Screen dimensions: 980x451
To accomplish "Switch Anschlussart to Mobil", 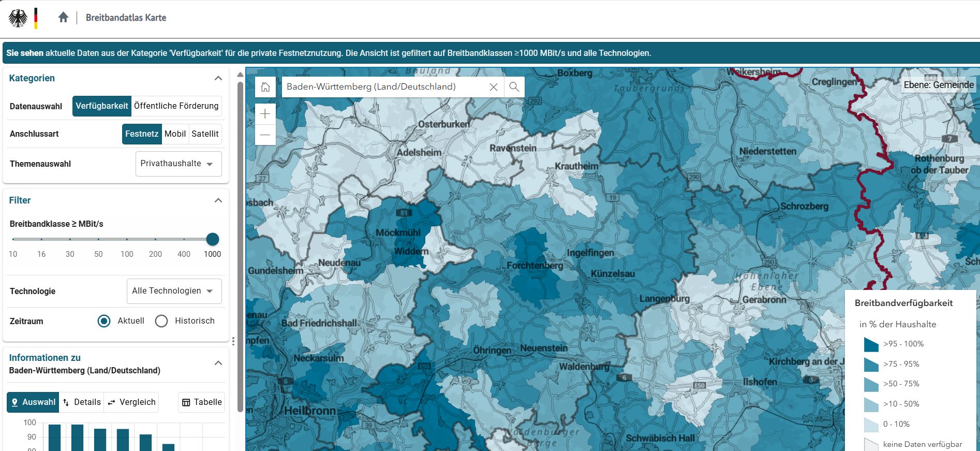I will (x=175, y=134).
